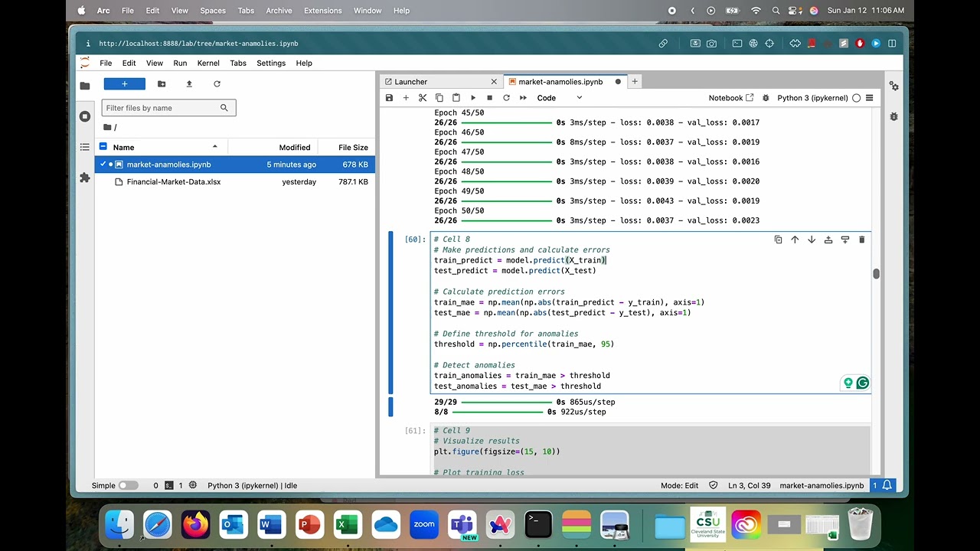The width and height of the screenshot is (980, 551).
Task: Open the extension manager puzzle icon
Action: (85, 178)
